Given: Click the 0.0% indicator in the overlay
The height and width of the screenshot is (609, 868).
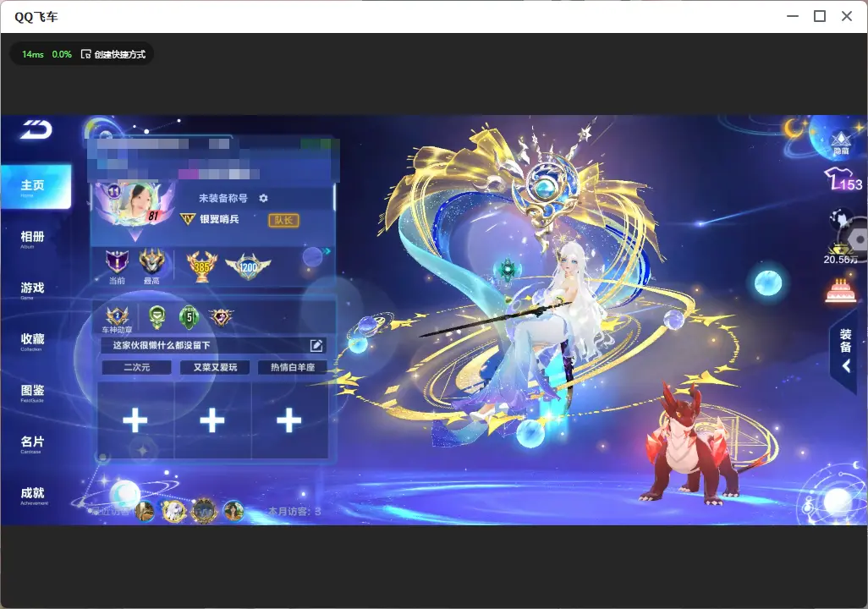Looking at the screenshot, I should [x=62, y=54].
